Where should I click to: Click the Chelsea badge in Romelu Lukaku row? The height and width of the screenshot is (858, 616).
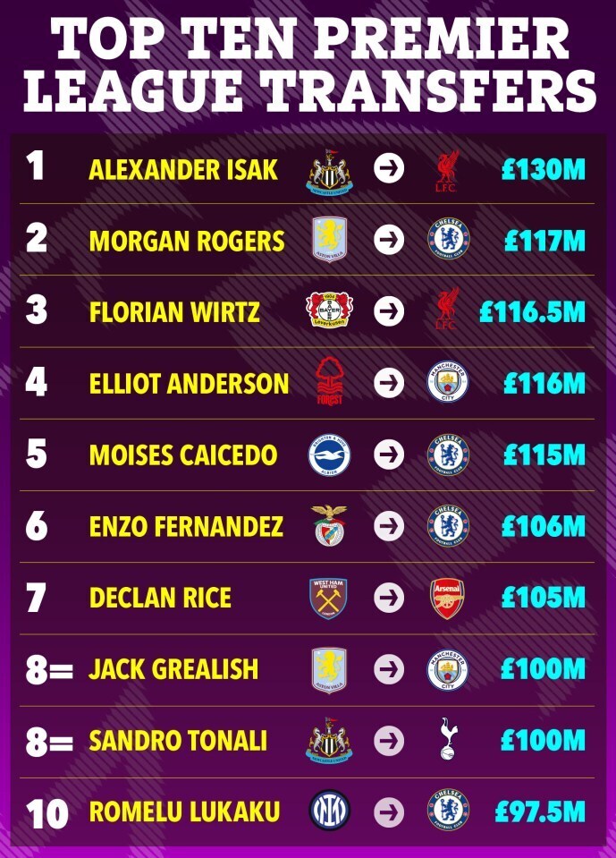click(x=448, y=810)
